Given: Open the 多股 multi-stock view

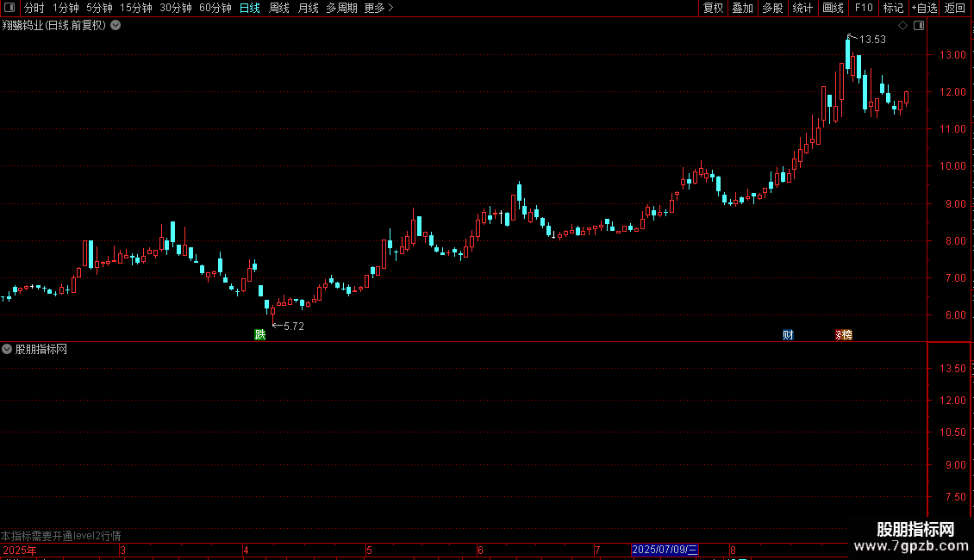Looking at the screenshot, I should pos(772,8).
